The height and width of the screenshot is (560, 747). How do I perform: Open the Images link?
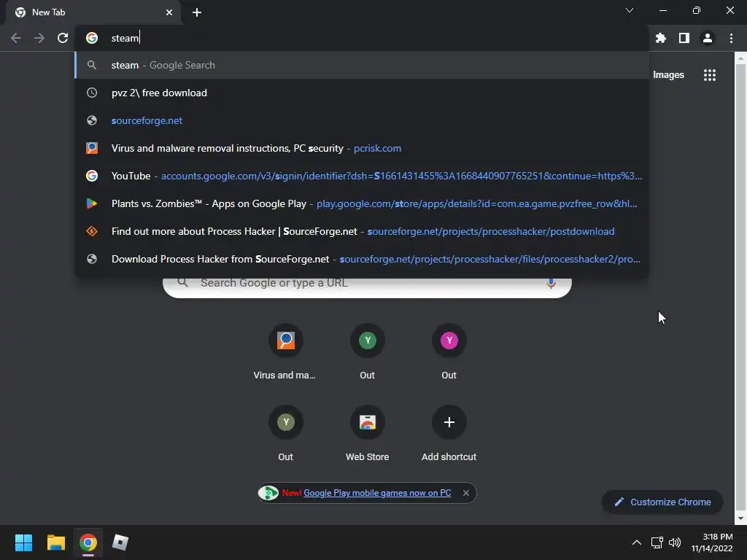tap(668, 75)
